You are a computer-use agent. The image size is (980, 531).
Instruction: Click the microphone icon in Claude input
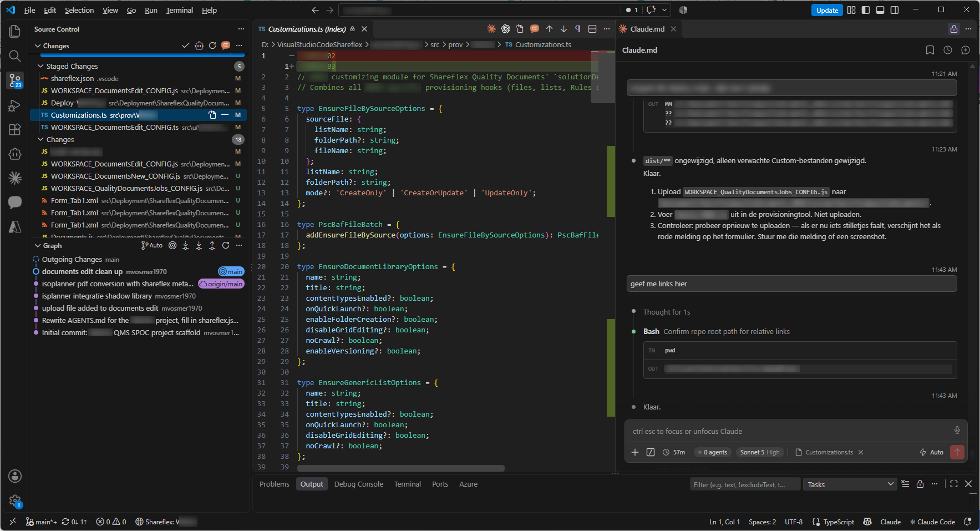957,431
